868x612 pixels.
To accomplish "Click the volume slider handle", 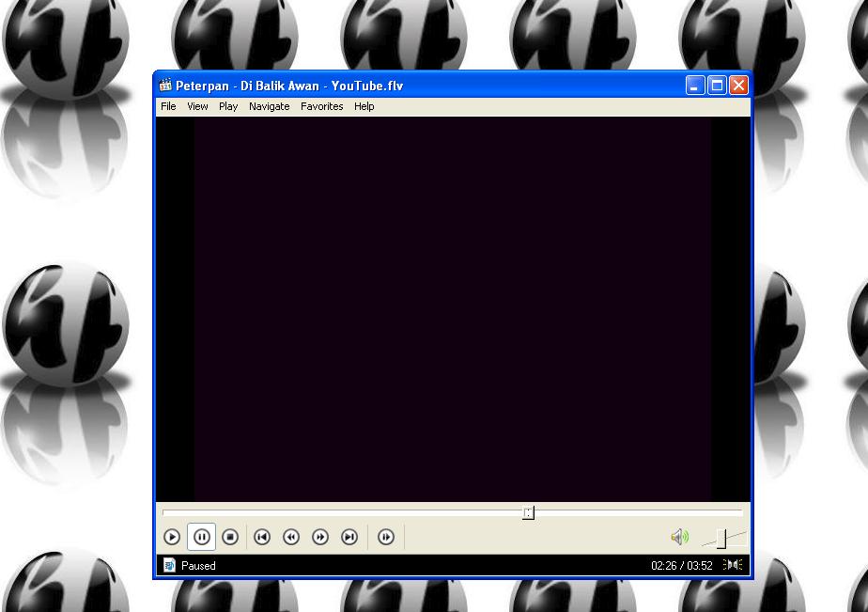I will pyautogui.click(x=721, y=539).
